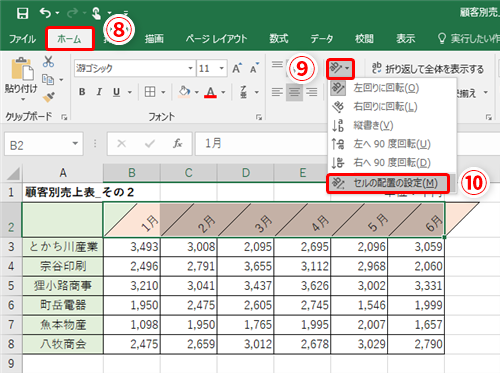500x373 pixels.
Task: Click the Insert Function fx icon
Action: click(178, 144)
